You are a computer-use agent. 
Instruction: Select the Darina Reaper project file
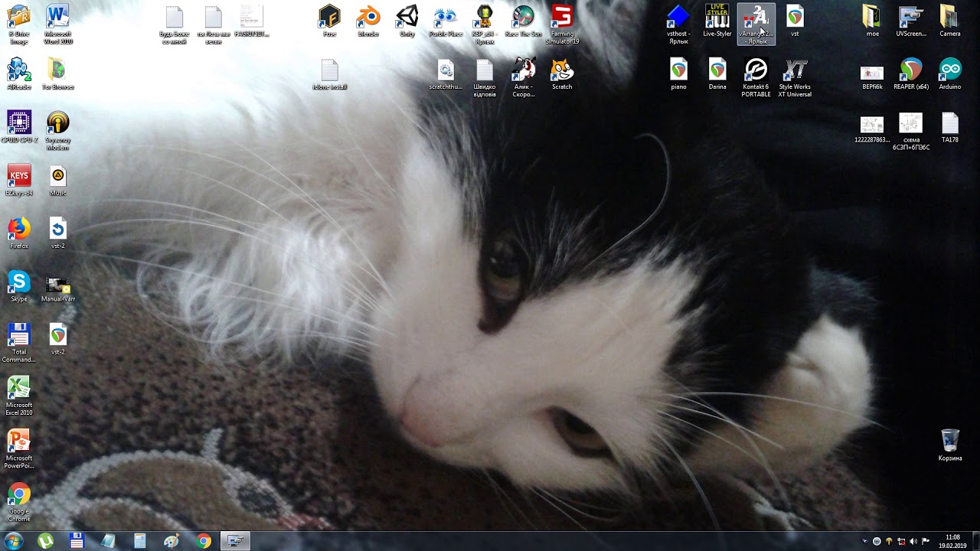pos(717,74)
